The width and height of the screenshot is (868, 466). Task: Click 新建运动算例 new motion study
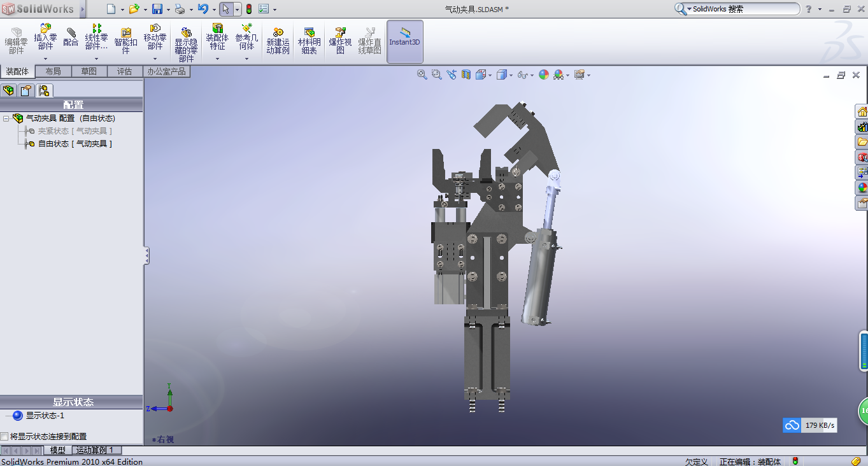(x=278, y=41)
